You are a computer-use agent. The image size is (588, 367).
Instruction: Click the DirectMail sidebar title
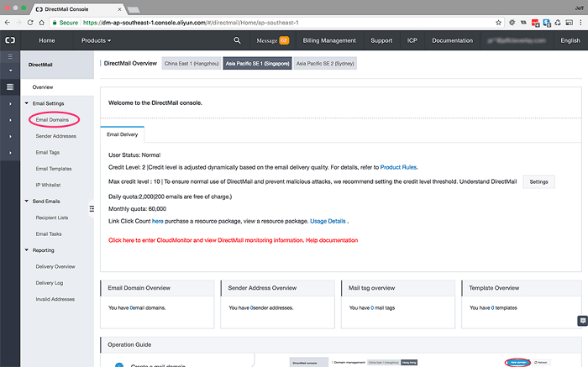[40, 65]
